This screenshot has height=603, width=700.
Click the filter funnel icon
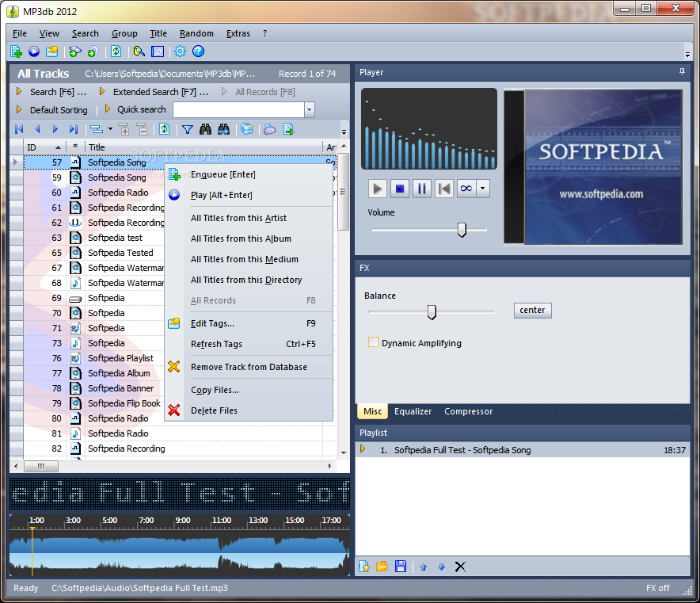click(188, 129)
